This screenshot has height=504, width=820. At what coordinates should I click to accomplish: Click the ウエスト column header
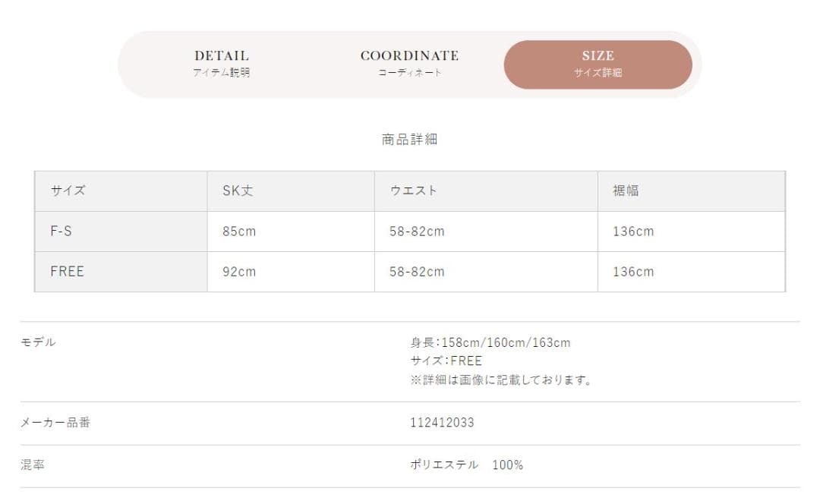click(x=486, y=191)
